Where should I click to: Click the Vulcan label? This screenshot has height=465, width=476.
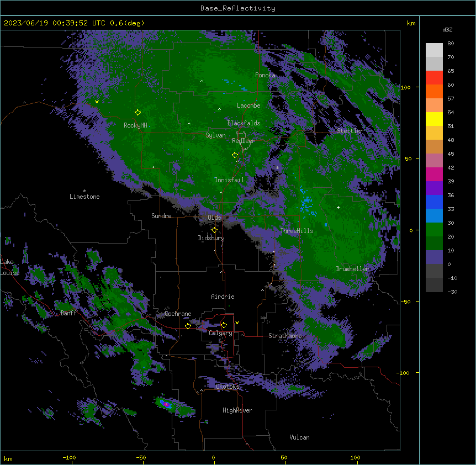[300, 437]
